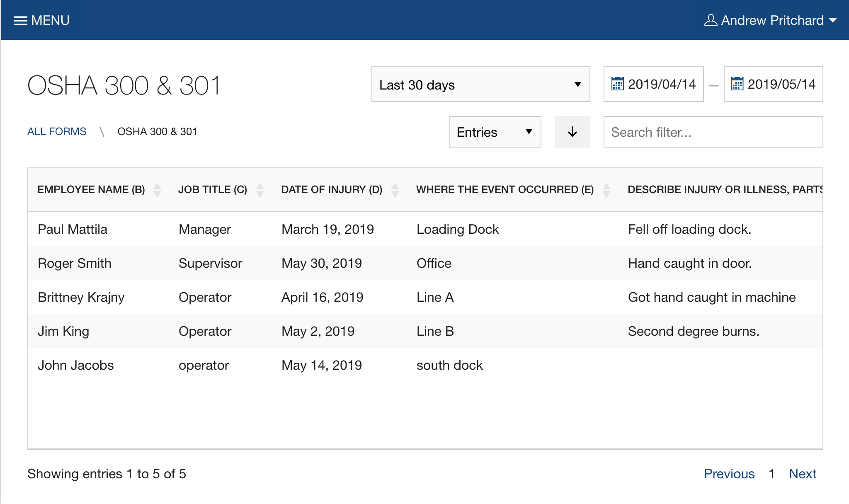Open the Last 30 days range dropdown
The height and width of the screenshot is (504, 849).
click(480, 84)
